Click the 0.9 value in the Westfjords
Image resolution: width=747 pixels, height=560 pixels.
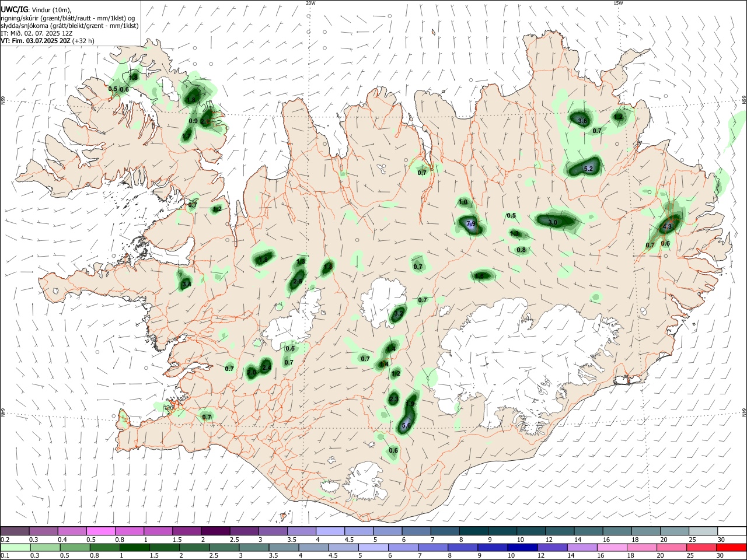[x=193, y=121]
